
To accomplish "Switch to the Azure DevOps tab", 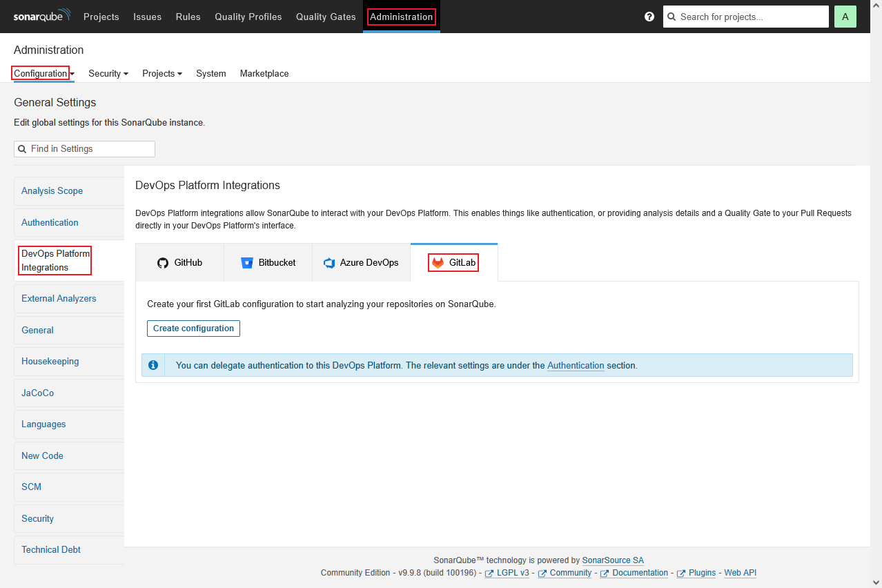I will tap(361, 262).
